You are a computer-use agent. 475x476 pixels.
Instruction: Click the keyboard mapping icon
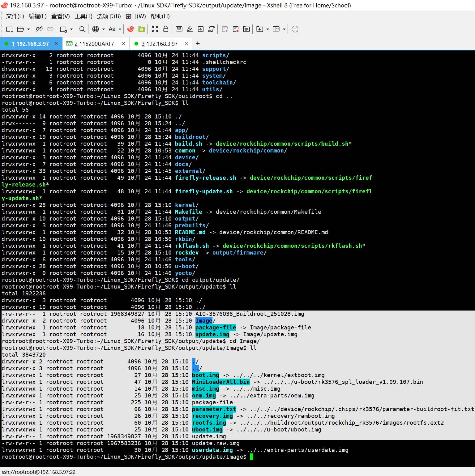coord(179,29)
